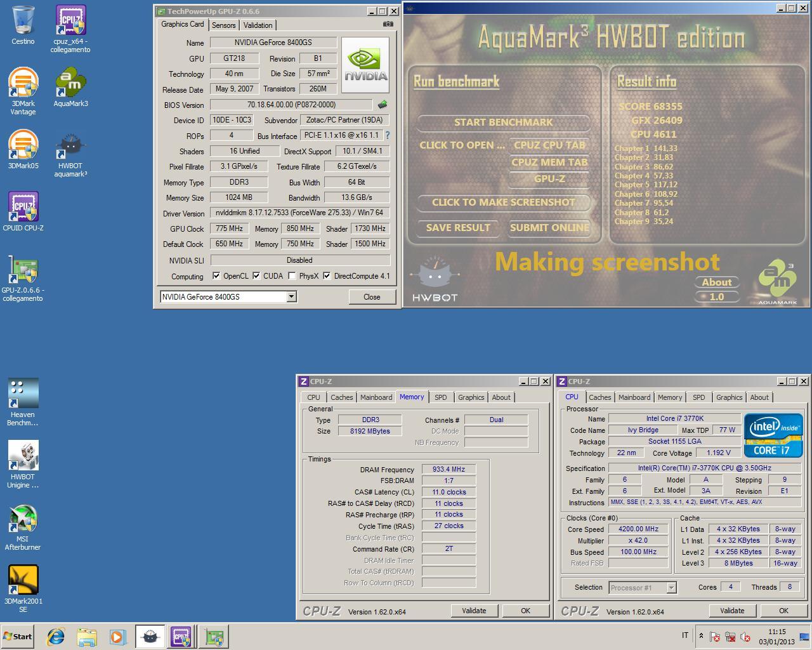Click the GPU Clock 775 MHz field
The width and height of the screenshot is (812, 650).
tap(229, 229)
